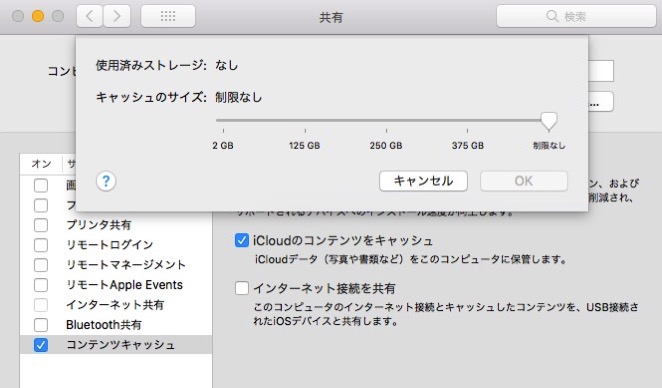Click the 375 GB slider label
The height and width of the screenshot is (388, 662).
point(467,146)
